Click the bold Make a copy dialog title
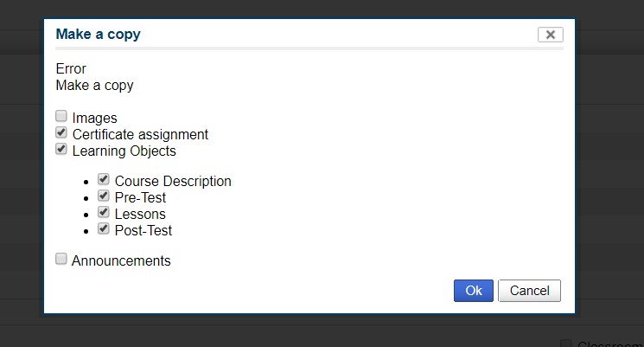The image size is (644, 347). pos(98,35)
